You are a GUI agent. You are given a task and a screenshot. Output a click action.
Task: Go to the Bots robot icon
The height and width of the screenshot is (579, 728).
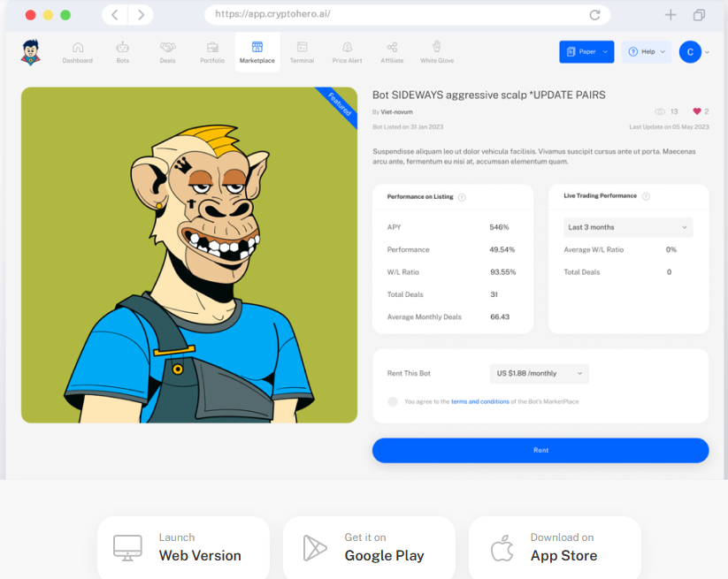(122, 48)
